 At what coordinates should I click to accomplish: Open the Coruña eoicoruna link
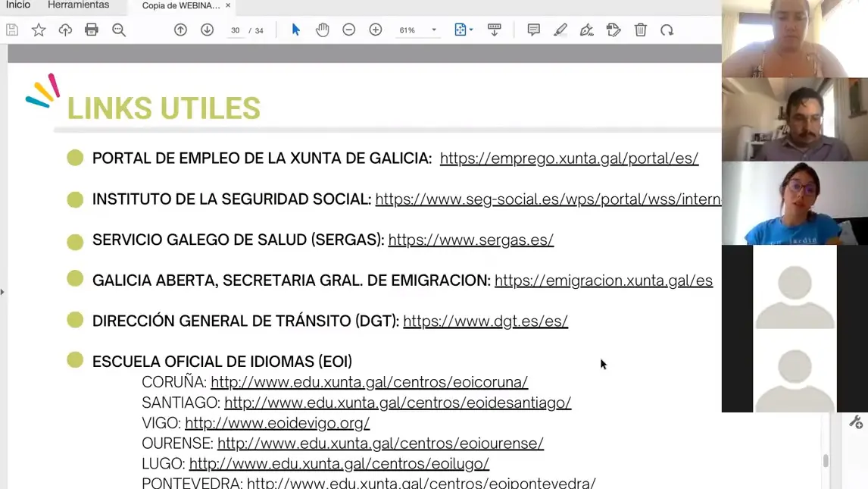pos(369,382)
